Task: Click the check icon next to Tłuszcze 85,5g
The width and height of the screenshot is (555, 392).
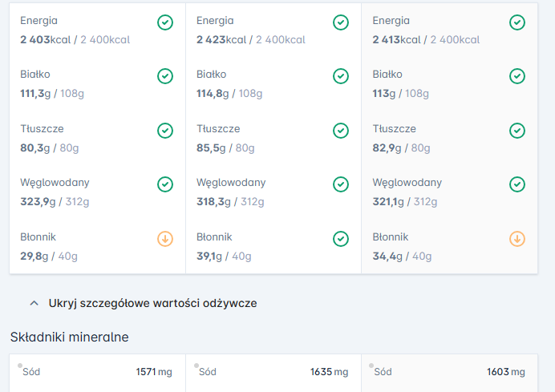Action: tap(341, 131)
